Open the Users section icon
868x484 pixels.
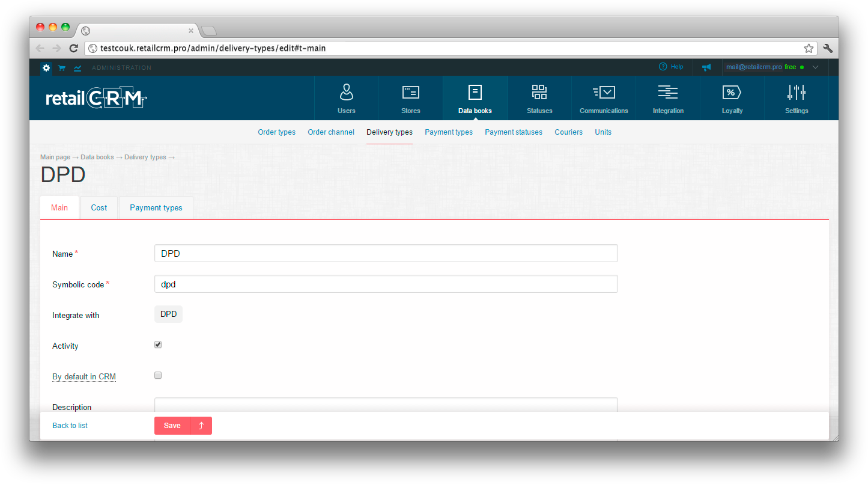click(346, 93)
